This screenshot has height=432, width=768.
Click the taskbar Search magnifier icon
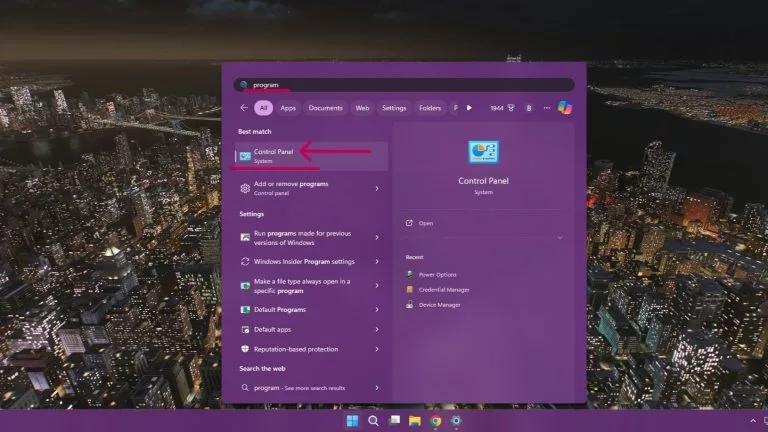click(x=373, y=421)
